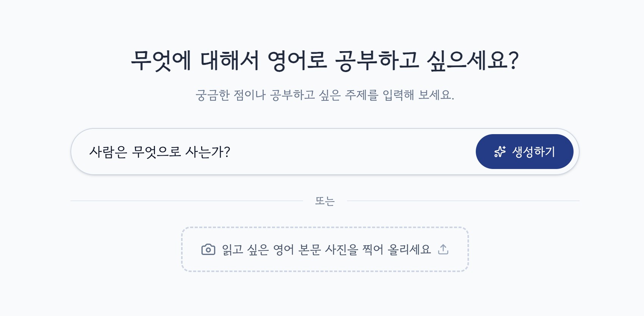The height and width of the screenshot is (316, 644).
Task: Activate the rounded search bar
Action: coord(265,151)
